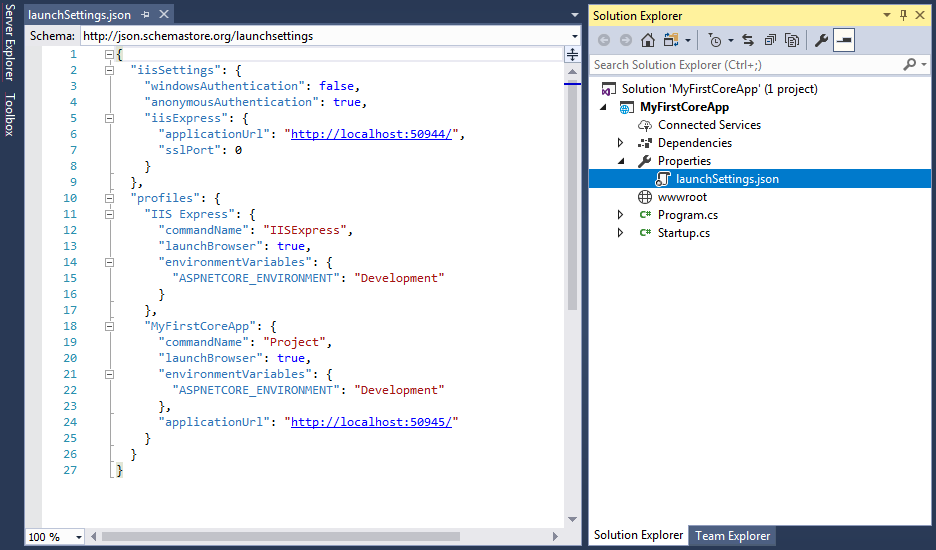Viewport: 936px width, 550px height.
Task: Follow the http://localhost:50944/ link
Action: click(371, 134)
